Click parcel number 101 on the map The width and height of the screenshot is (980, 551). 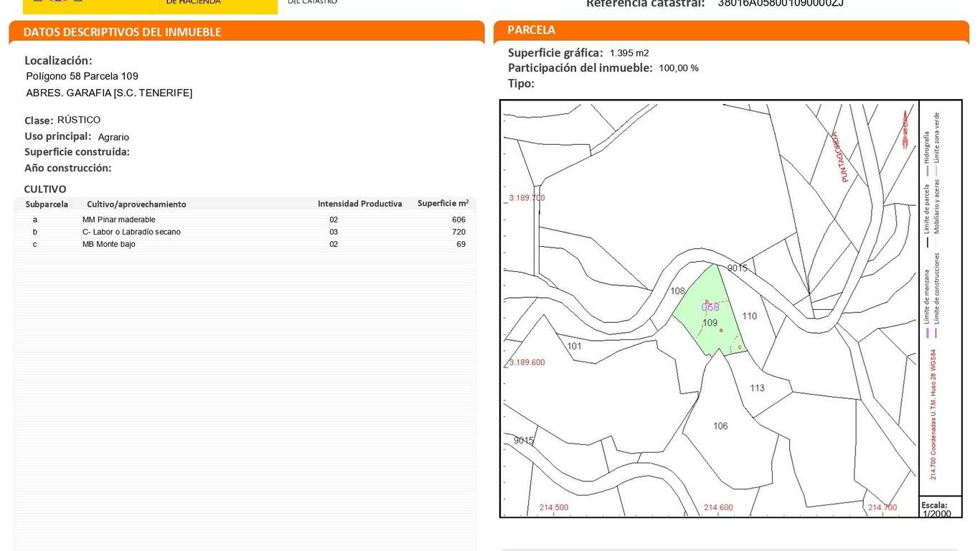574,347
